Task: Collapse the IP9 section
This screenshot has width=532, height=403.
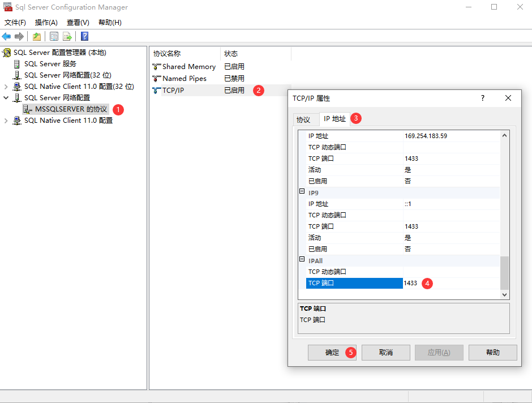Action: click(303, 191)
